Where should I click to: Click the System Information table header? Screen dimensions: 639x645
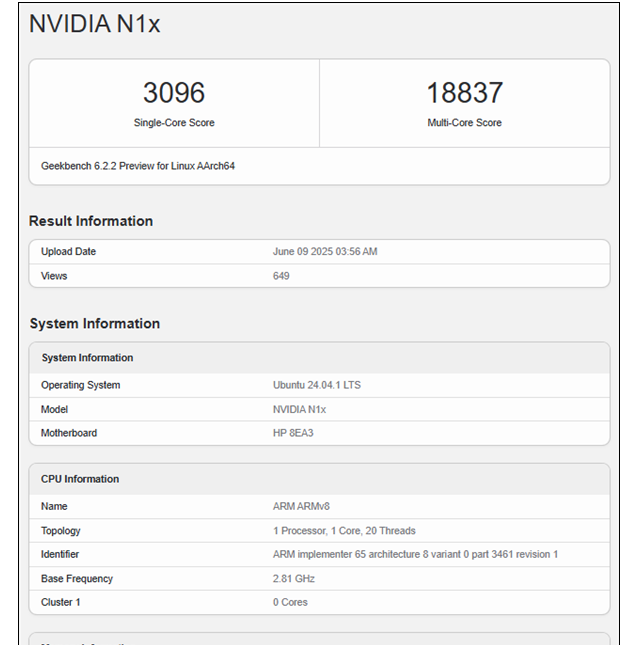tap(87, 358)
